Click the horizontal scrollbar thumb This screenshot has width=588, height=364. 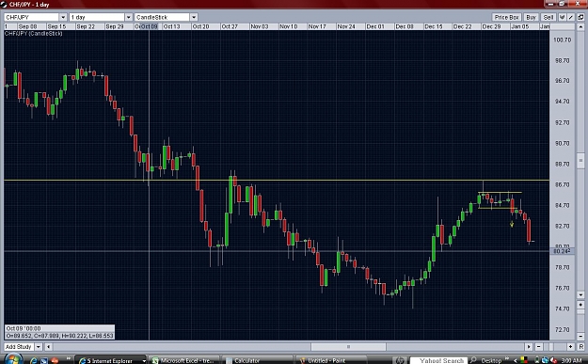click(348, 347)
